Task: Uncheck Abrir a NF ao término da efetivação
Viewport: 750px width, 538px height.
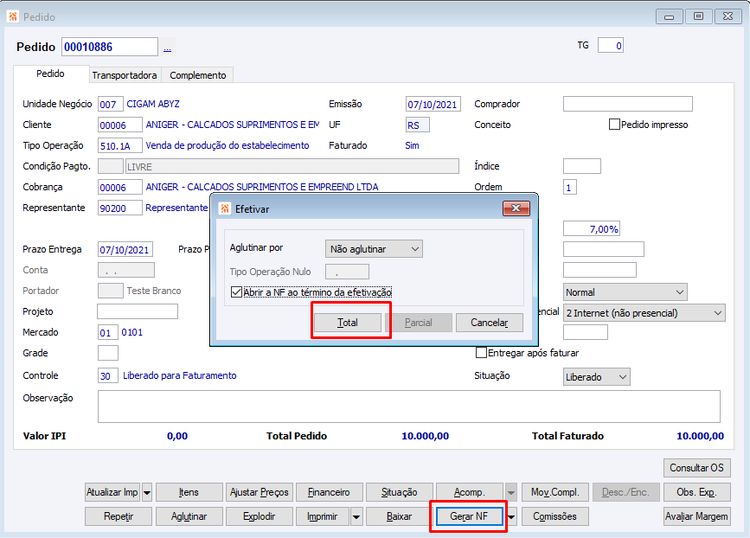Action: click(236, 292)
